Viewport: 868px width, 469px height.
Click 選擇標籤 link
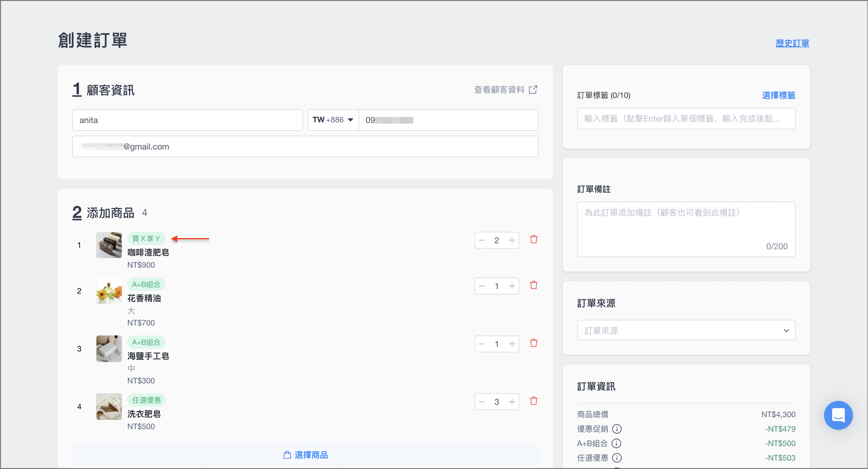[x=778, y=95]
